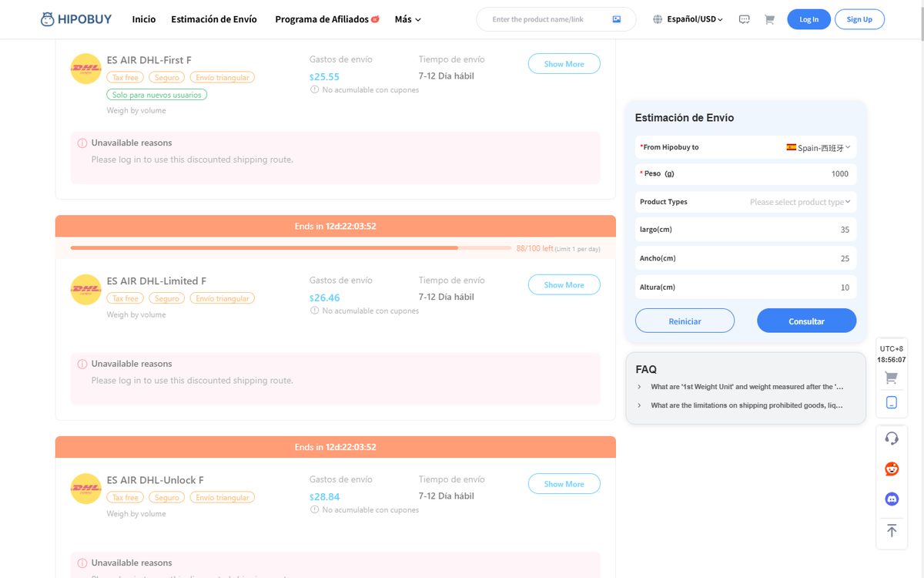Screen dimensions: 924x578
Task: Click the image search icon in search bar
Action: [x=617, y=19]
